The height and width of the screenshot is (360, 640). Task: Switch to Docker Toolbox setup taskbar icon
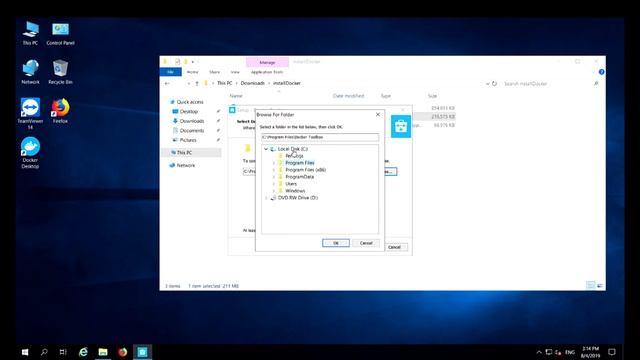pyautogui.click(x=142, y=352)
